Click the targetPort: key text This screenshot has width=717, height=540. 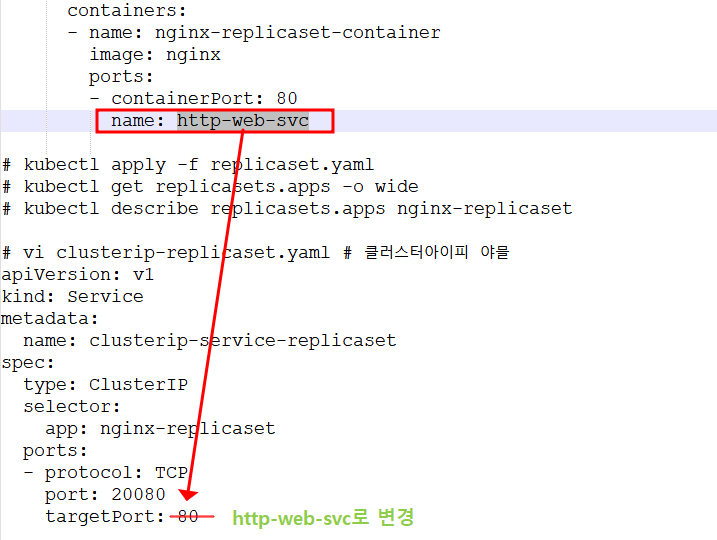tap(105, 516)
